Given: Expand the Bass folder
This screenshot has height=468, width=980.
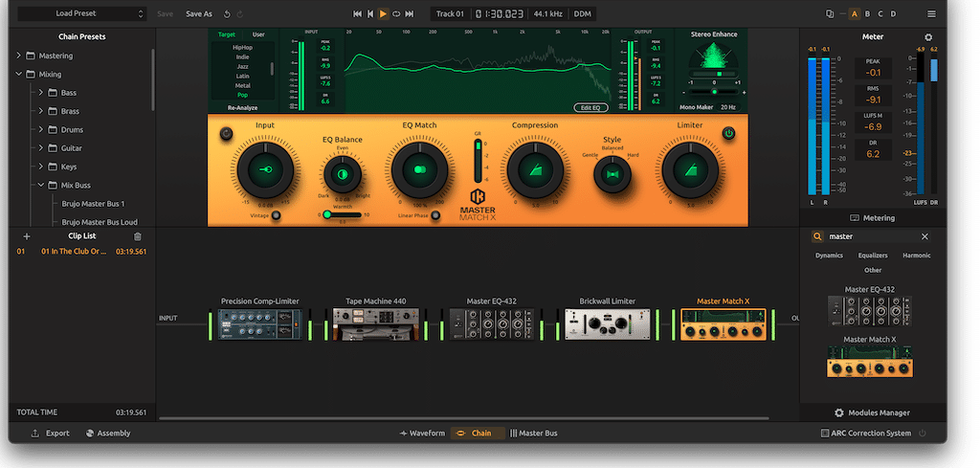Looking at the screenshot, I should tap(40, 93).
